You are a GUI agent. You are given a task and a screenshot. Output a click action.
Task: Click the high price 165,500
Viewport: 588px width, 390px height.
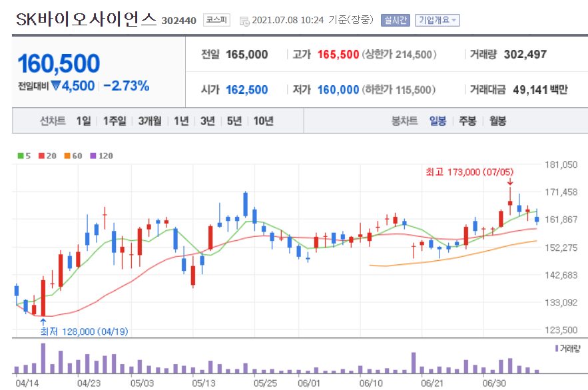338,55
